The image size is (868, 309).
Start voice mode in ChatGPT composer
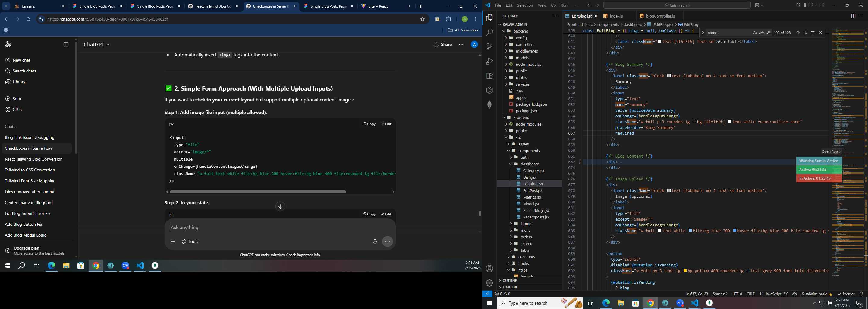(x=388, y=241)
